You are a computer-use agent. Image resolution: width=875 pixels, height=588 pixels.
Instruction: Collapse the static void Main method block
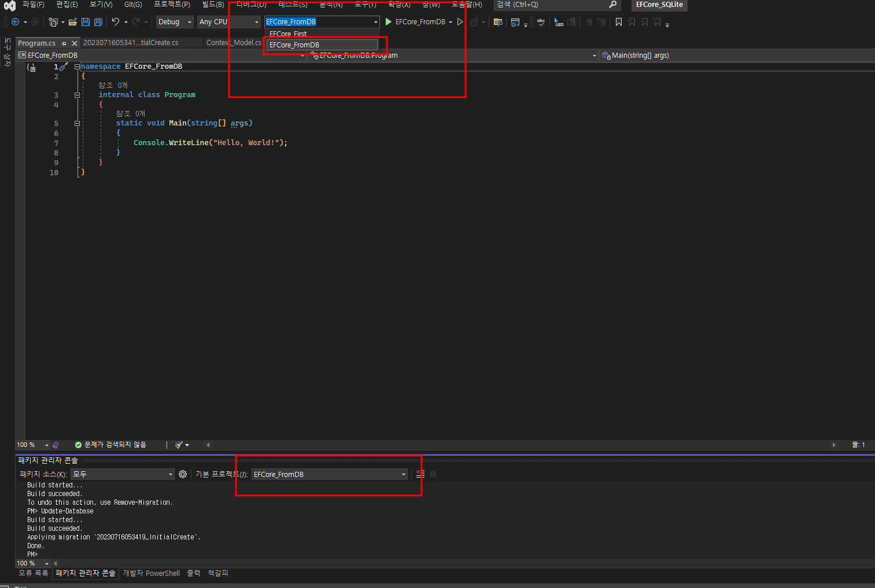(77, 123)
